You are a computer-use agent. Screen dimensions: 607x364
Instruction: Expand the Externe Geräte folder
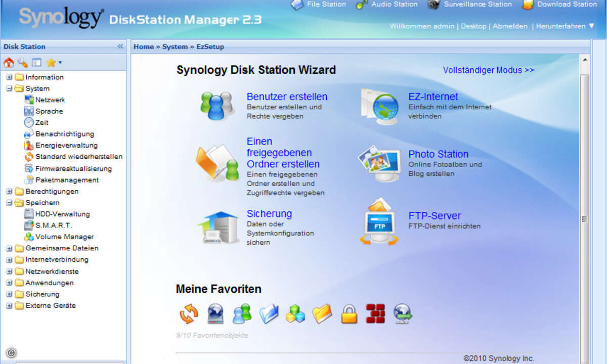[x=9, y=306]
